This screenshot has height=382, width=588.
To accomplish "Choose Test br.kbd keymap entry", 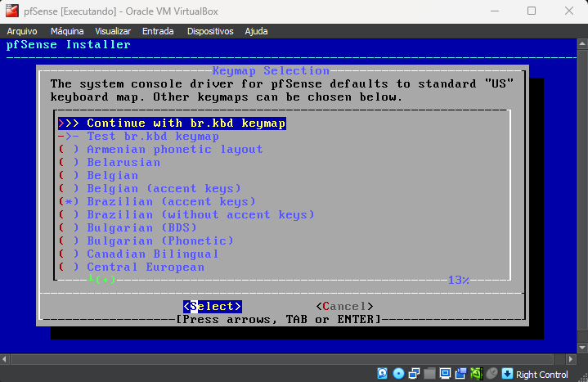I will pos(138,137).
